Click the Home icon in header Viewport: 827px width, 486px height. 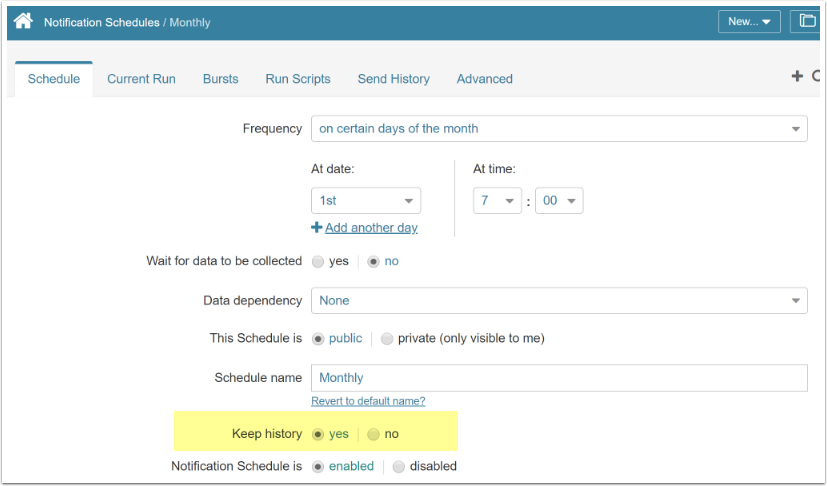23,21
